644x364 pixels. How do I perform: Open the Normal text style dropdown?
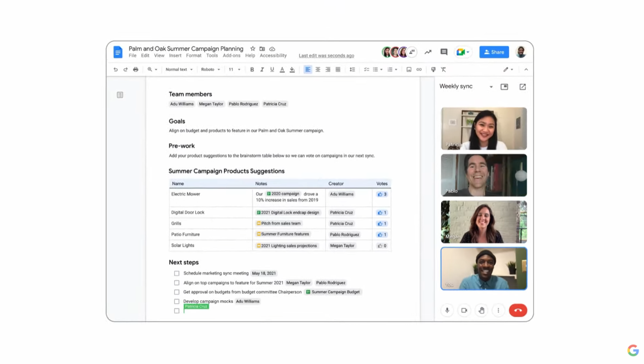point(179,70)
